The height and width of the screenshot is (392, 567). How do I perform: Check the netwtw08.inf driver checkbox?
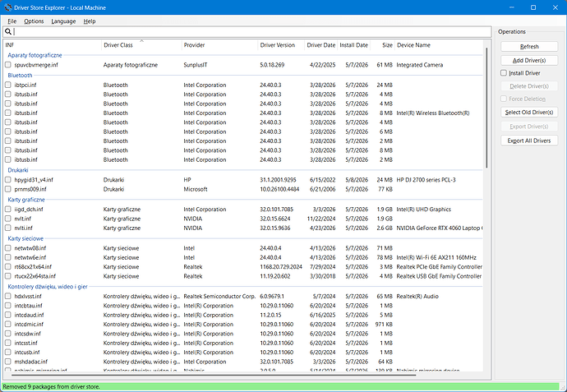(8, 248)
